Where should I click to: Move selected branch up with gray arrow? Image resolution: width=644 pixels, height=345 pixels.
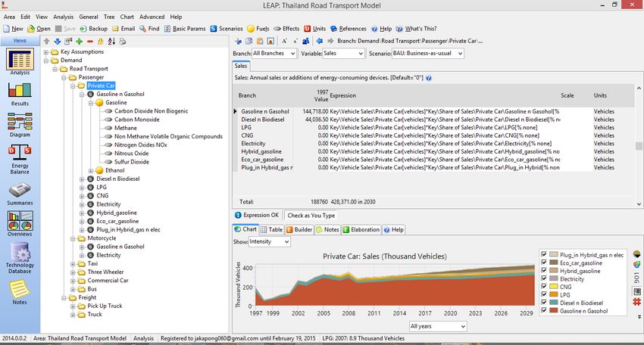pyautogui.click(x=47, y=42)
